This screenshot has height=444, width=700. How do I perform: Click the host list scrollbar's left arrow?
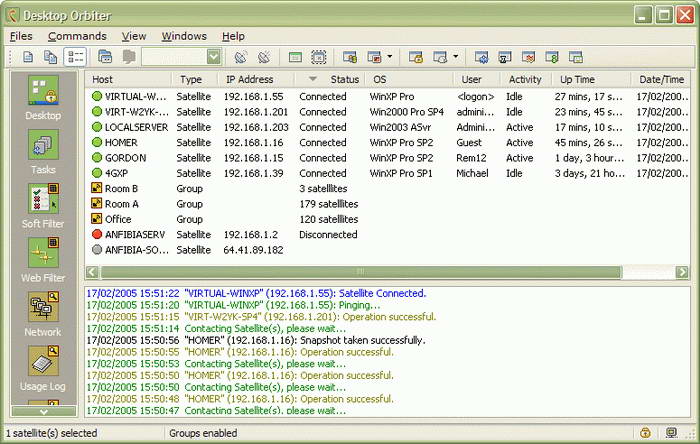pyautogui.click(x=92, y=272)
